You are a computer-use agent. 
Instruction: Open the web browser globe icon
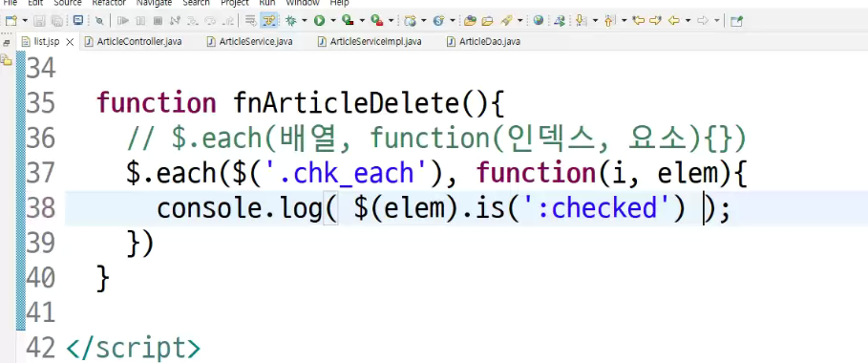538,21
